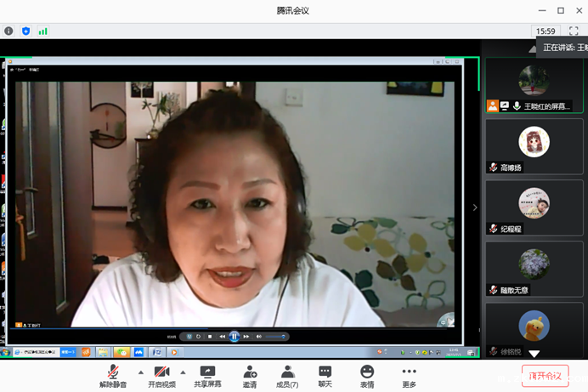The width and height of the screenshot is (588, 392).
Task: Expand audio options arrow beside 解除静音
Action: (140, 372)
